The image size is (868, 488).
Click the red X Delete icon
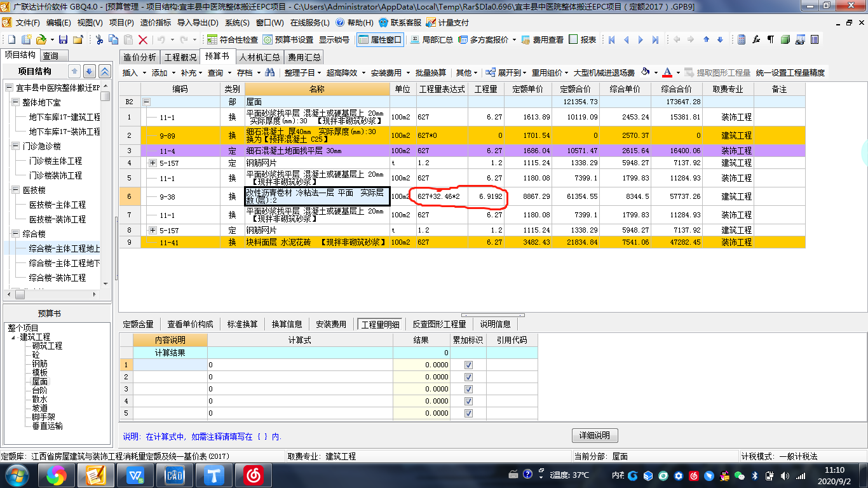pos(143,39)
